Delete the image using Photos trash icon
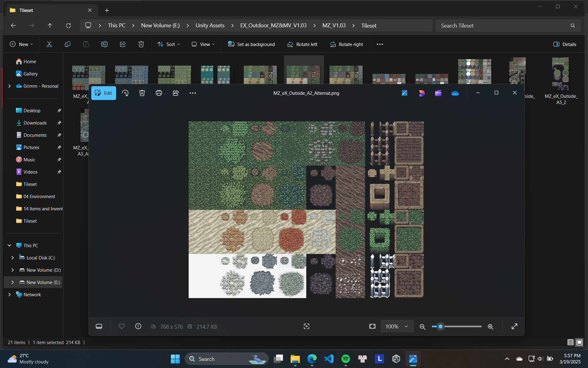Viewport: 588px width, 368px height. coord(142,93)
